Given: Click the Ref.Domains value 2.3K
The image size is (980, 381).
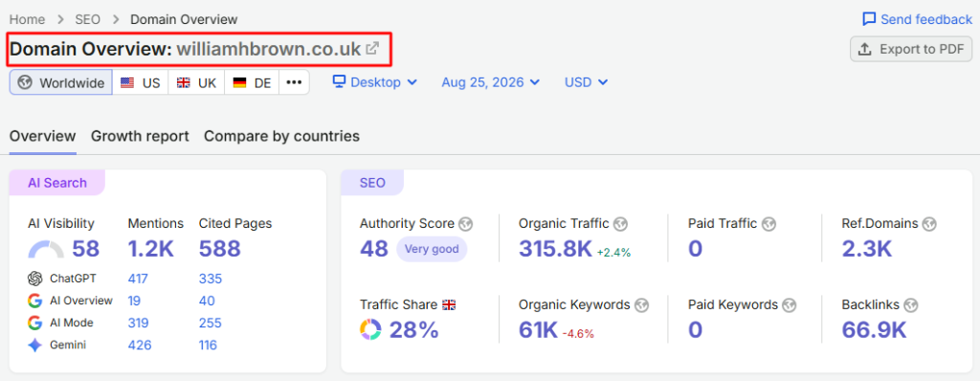Looking at the screenshot, I should click(867, 249).
